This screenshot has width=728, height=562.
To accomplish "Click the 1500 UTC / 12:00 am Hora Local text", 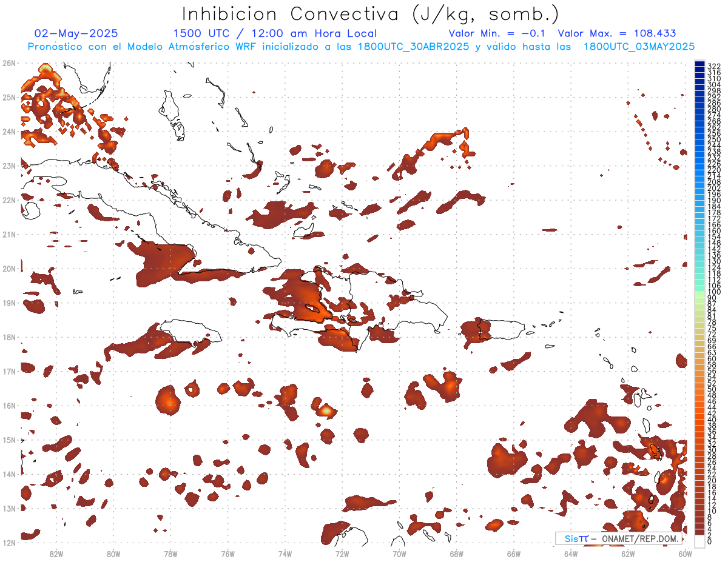I will tap(275, 33).
